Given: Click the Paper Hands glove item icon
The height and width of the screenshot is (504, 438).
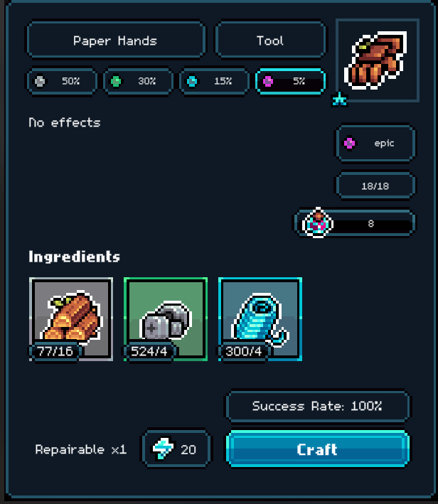Looking at the screenshot, I should click(x=377, y=60).
